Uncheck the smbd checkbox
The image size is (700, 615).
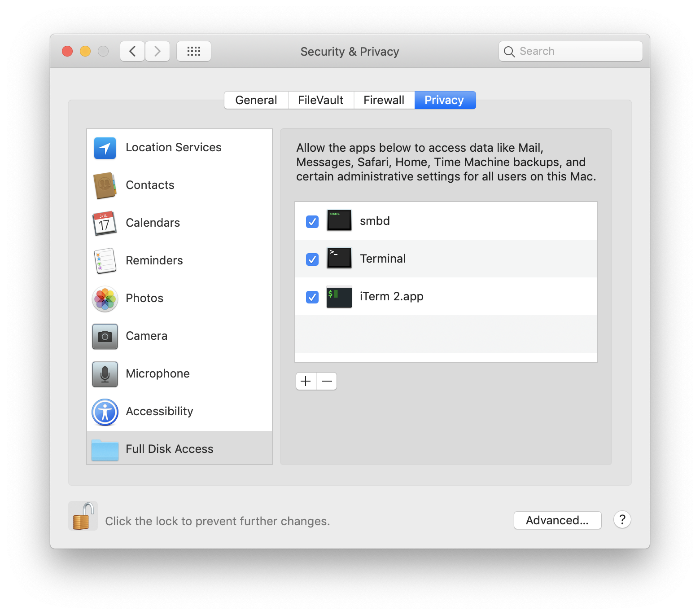312,221
